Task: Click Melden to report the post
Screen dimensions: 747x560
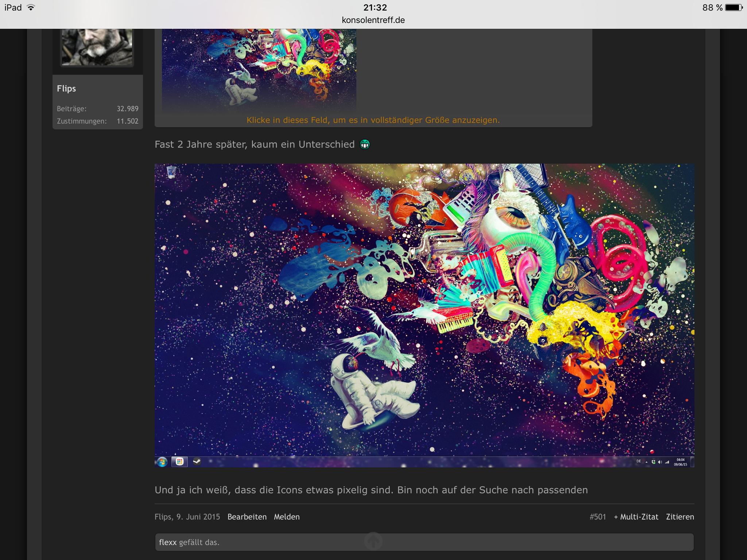Action: (287, 517)
